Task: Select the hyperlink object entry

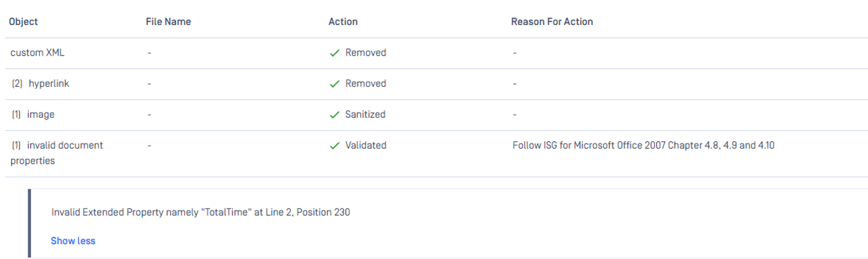Action: (x=49, y=84)
